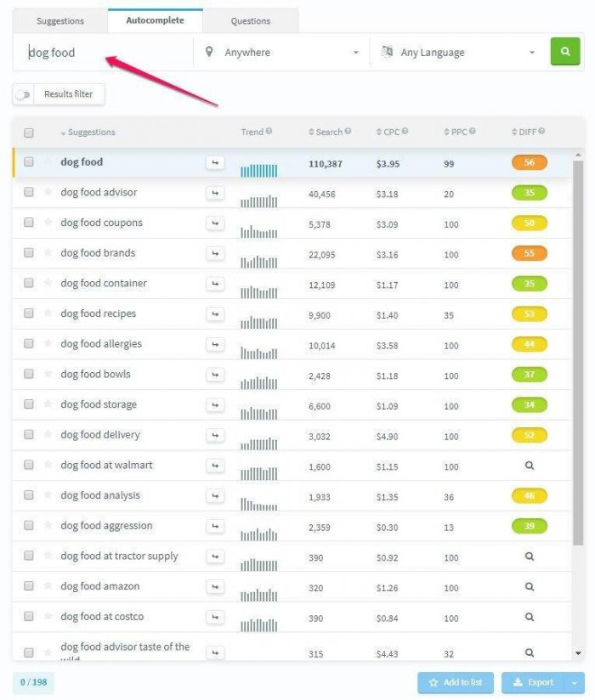Click the table vertical scrollbar thumb

[578, 353]
